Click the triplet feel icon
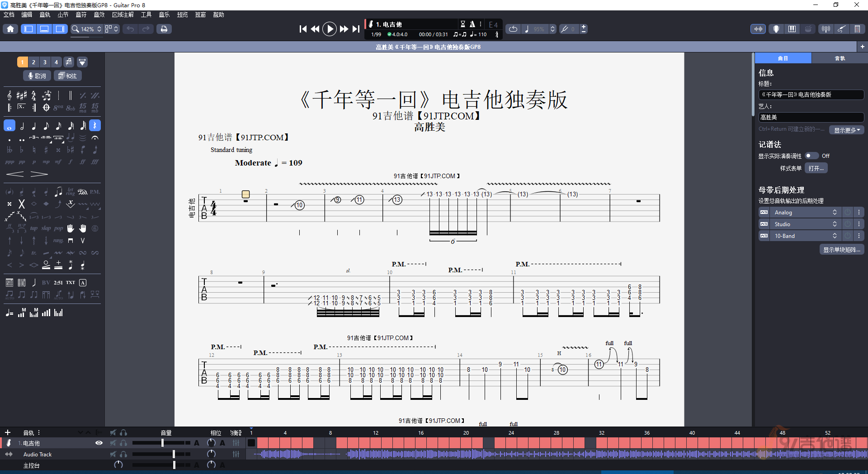 [46, 95]
